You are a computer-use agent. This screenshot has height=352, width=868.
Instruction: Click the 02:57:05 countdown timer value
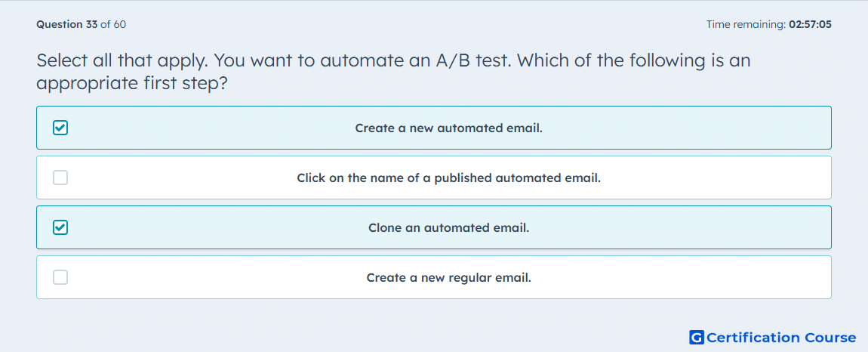point(811,24)
